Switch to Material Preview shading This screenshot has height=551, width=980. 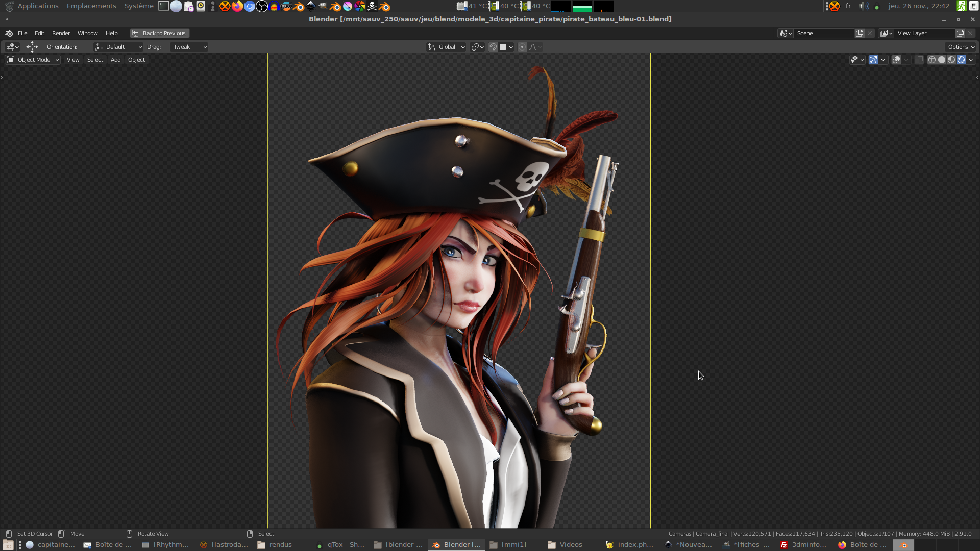tap(951, 60)
